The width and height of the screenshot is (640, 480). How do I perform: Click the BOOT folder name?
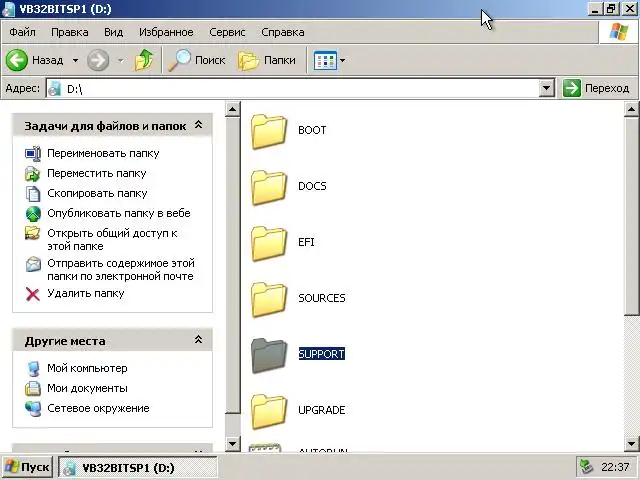click(312, 131)
